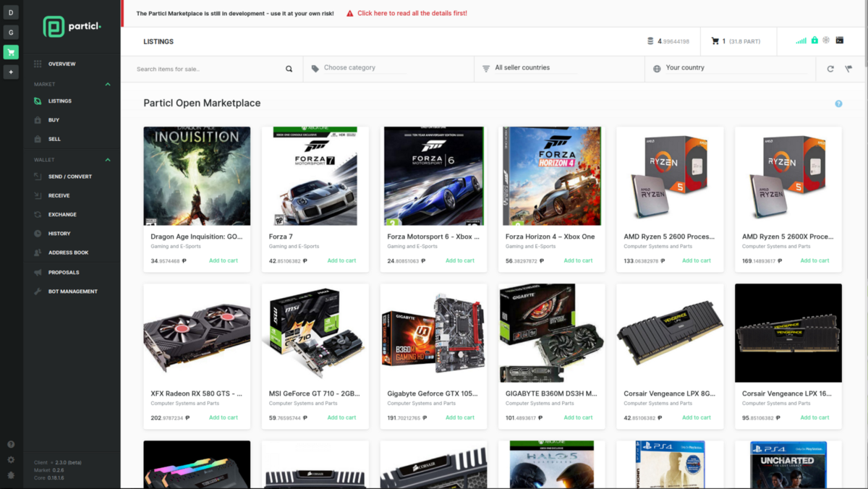Click the details link in the warning banner
868x489 pixels.
[x=412, y=13]
